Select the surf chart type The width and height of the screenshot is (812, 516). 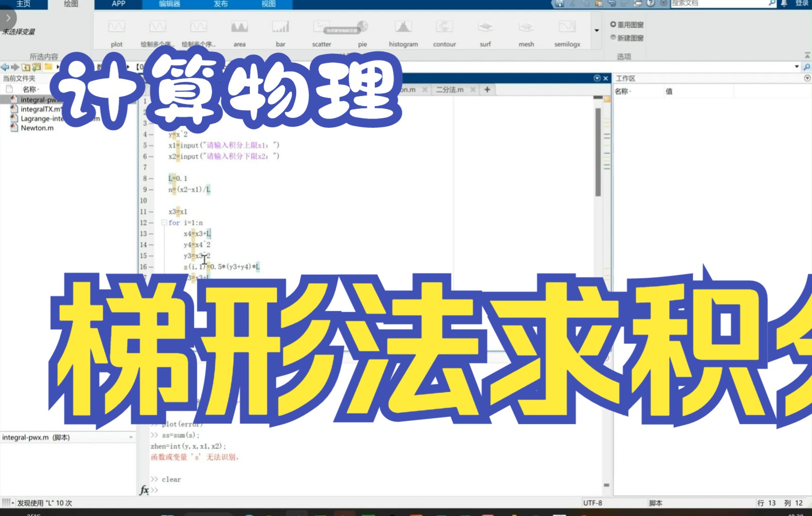(485, 33)
